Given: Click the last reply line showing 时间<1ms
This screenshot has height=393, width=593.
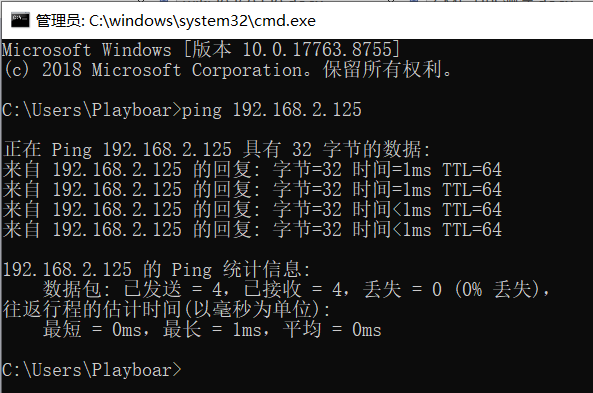Looking at the screenshot, I should (x=252, y=230).
